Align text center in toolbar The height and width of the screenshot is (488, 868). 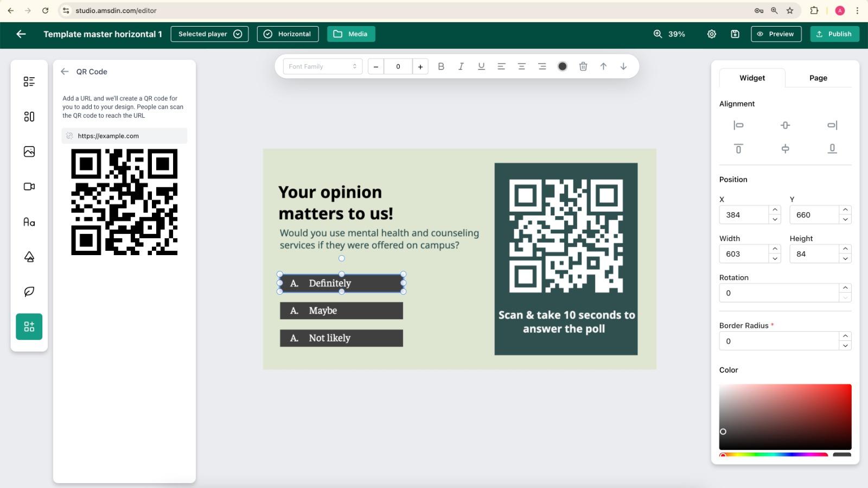521,66
